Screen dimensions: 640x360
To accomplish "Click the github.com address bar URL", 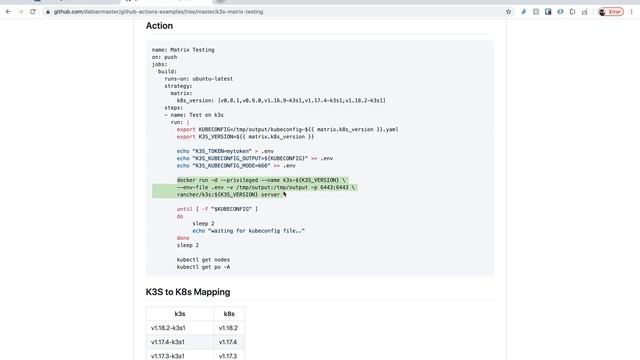I will coord(158,12).
